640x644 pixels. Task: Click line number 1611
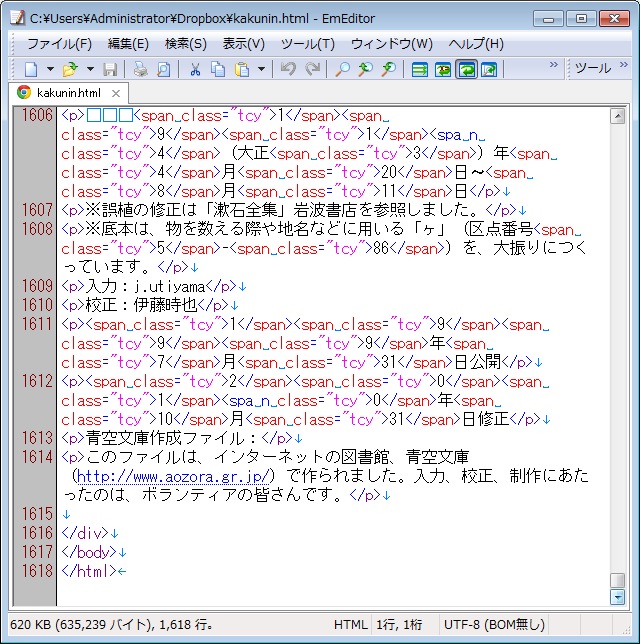(x=37, y=324)
